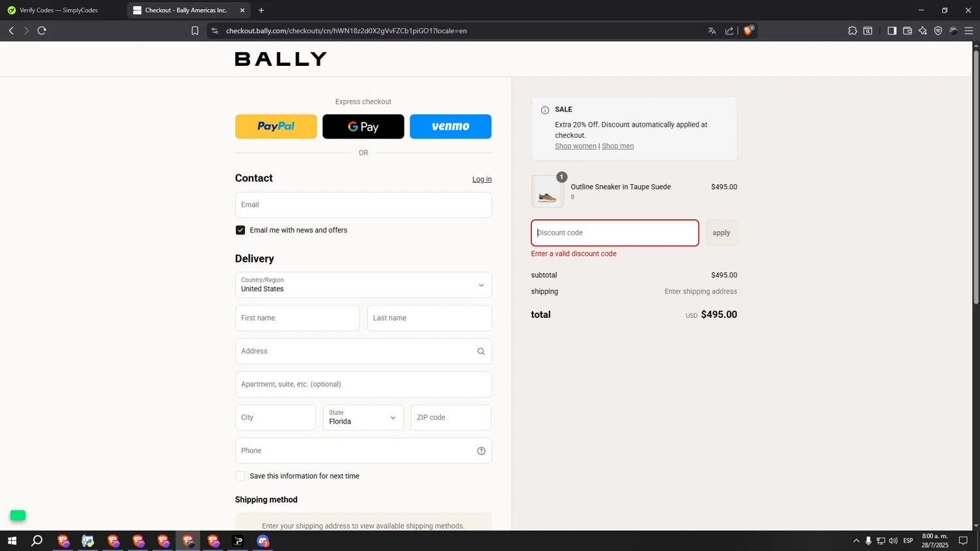
Task: Click the SALE info circle icon
Action: click(545, 110)
